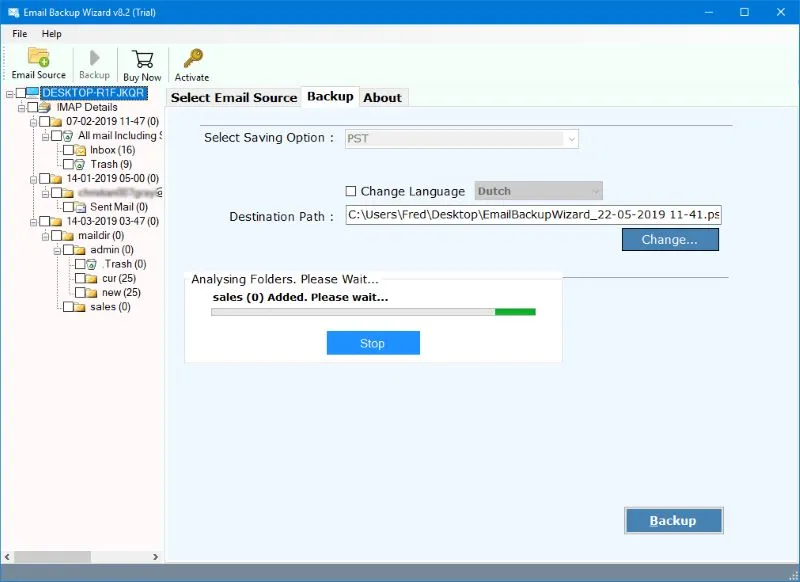Image resolution: width=800 pixels, height=582 pixels.
Task: Collapse the 14-01-2019 05-00 node
Action: coord(33,180)
